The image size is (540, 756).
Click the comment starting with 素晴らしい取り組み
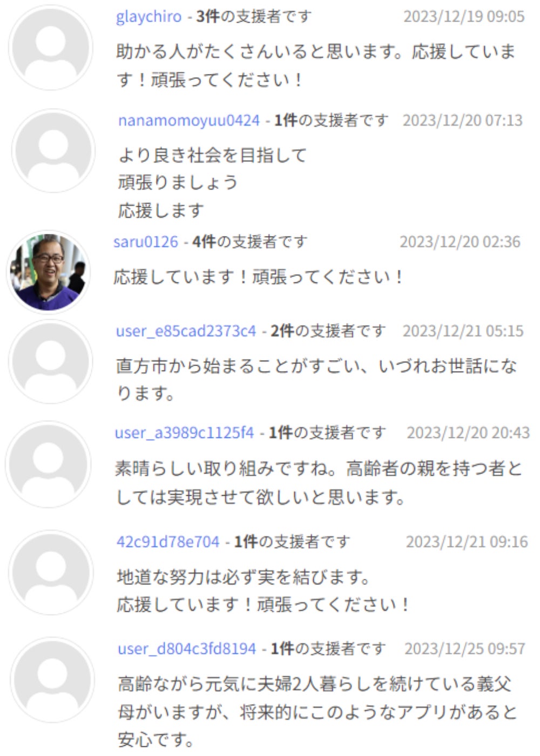tap(319, 482)
